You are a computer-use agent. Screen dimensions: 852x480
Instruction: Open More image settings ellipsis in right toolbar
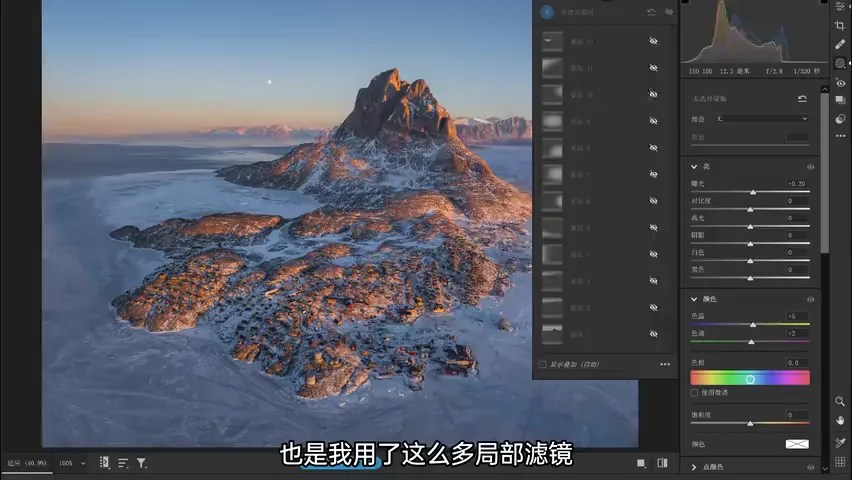(840, 136)
